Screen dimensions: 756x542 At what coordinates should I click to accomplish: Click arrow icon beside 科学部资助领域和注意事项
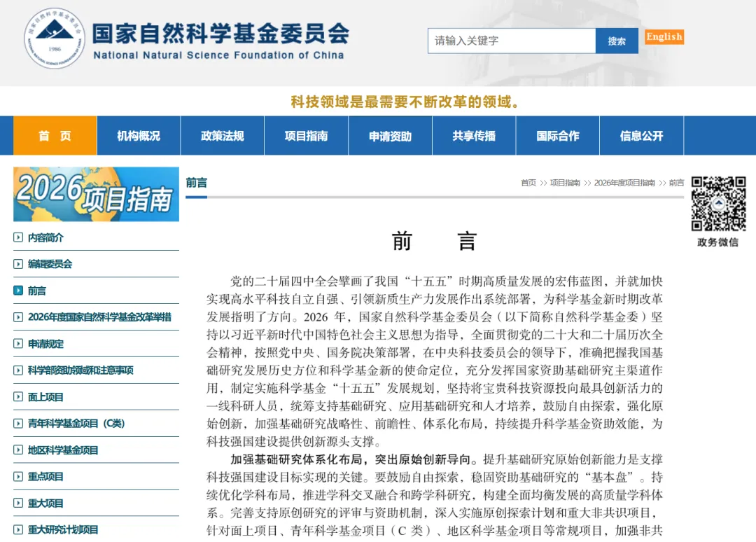[x=18, y=370]
